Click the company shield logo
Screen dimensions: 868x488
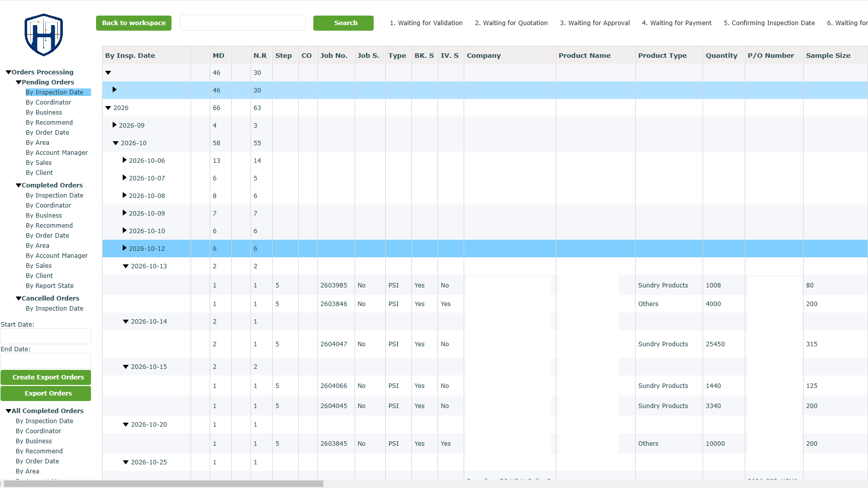[44, 35]
